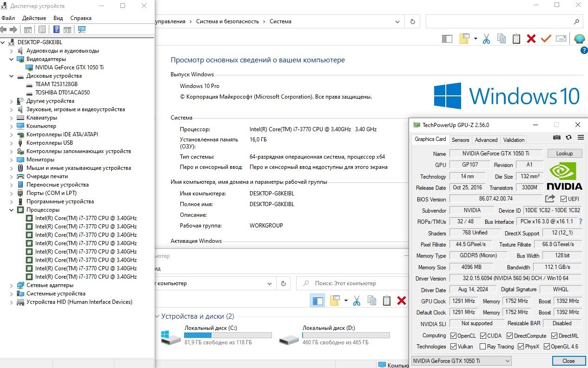The width and height of the screenshot is (588, 368).
Task: Enable the Ray Tracing checkbox
Action: click(x=482, y=347)
